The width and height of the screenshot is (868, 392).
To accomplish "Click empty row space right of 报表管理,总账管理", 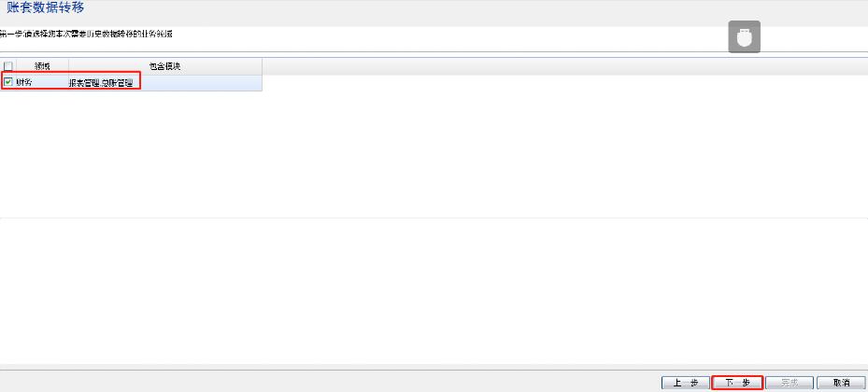I will point(201,83).
